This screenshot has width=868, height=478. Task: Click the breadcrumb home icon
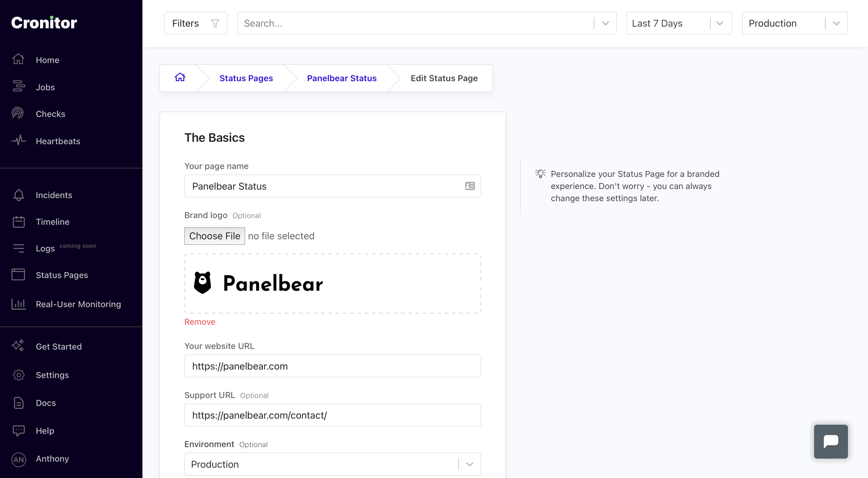click(180, 78)
